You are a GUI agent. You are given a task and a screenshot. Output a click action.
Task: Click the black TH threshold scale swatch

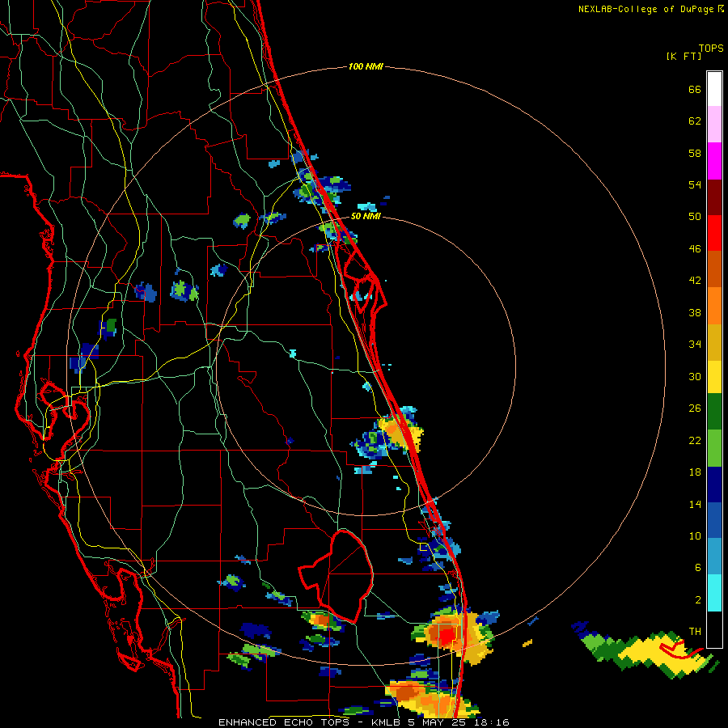click(714, 629)
